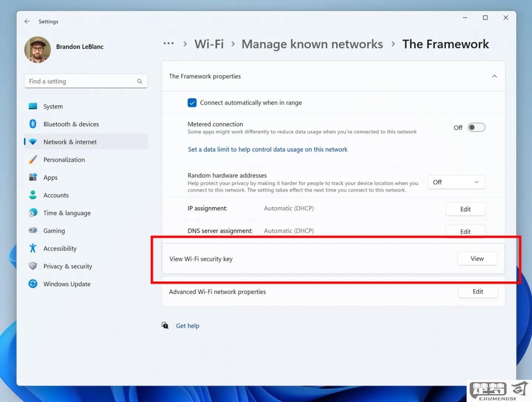
Task: Select the Accessibility figure icon
Action: coord(33,248)
